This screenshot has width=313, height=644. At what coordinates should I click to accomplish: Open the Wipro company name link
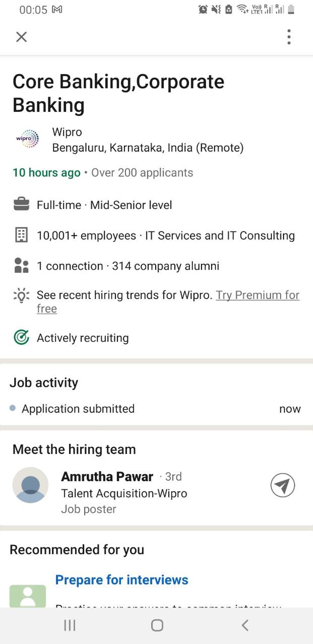tap(67, 132)
